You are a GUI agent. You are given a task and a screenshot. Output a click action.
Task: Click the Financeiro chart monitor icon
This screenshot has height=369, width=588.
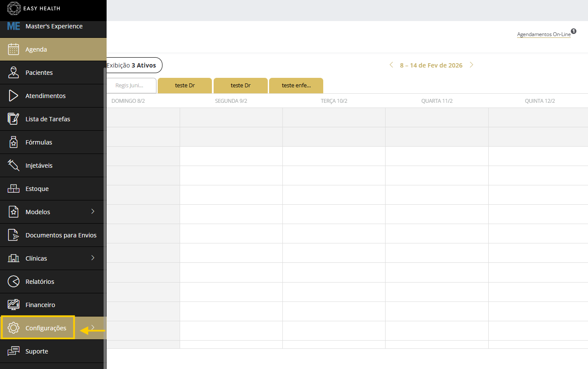coord(13,305)
